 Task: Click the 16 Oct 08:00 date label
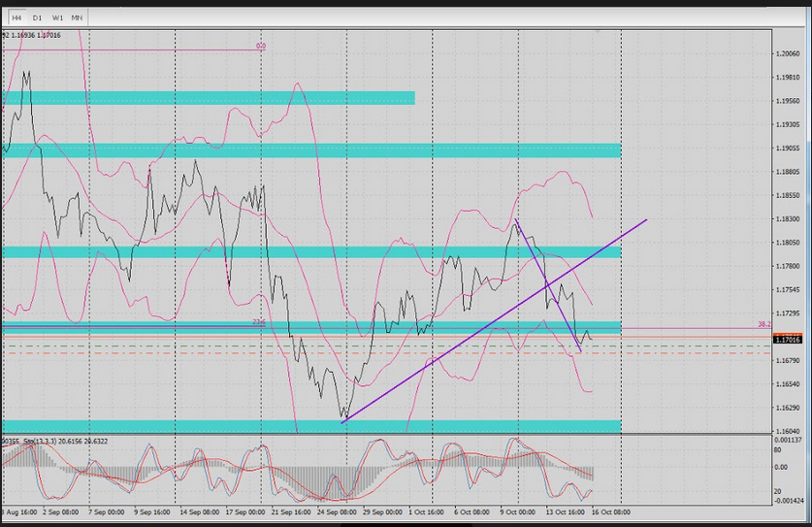tap(611, 511)
